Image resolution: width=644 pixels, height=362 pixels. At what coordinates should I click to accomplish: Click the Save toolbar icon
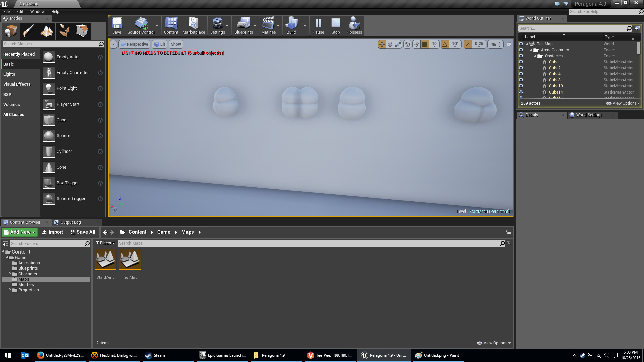coord(117,25)
